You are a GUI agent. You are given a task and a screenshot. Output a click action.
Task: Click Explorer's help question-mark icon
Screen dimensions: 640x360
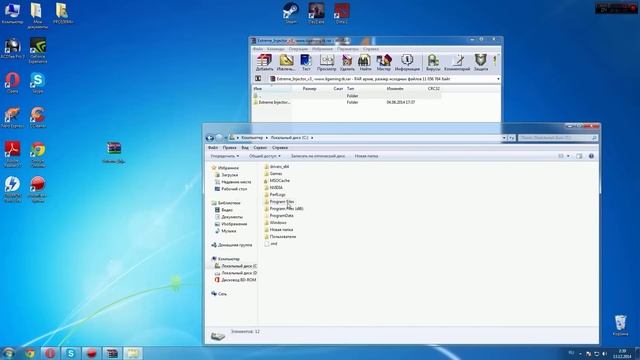click(x=591, y=156)
